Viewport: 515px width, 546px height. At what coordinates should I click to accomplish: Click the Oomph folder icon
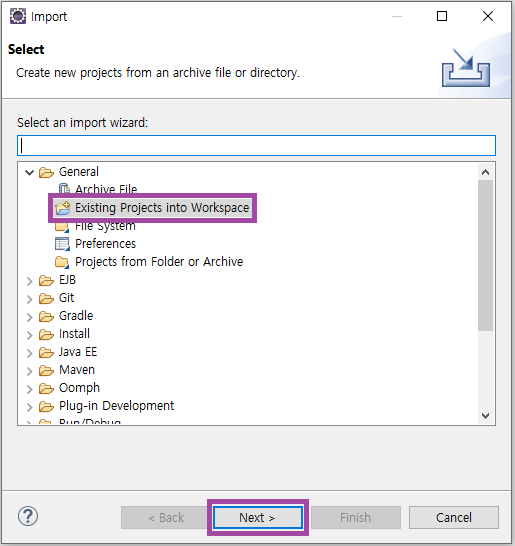46,388
